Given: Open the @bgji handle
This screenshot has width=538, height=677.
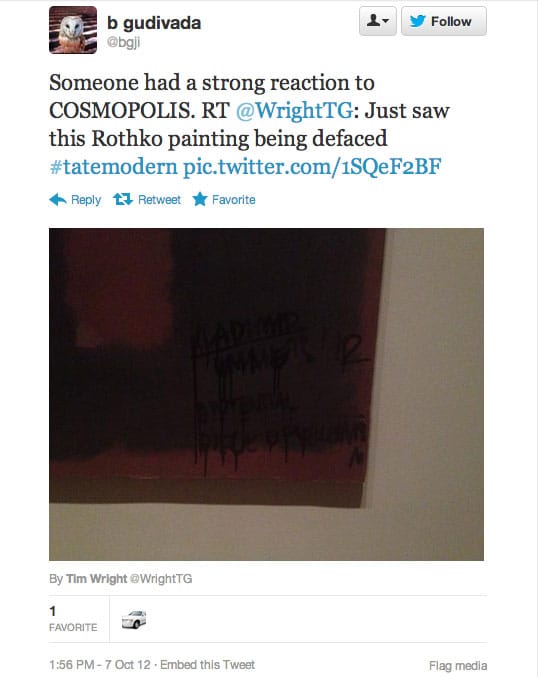Looking at the screenshot, I should 123,43.
